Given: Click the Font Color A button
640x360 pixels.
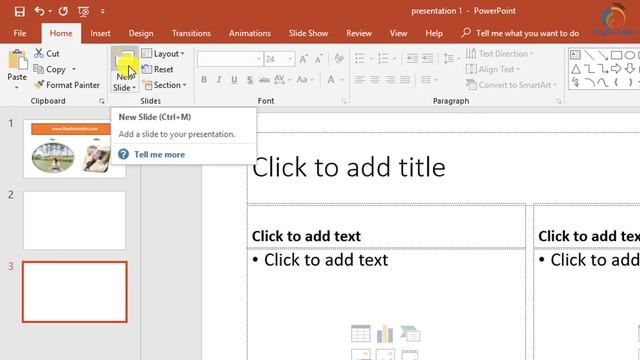Looking at the screenshot, I should [x=331, y=80].
